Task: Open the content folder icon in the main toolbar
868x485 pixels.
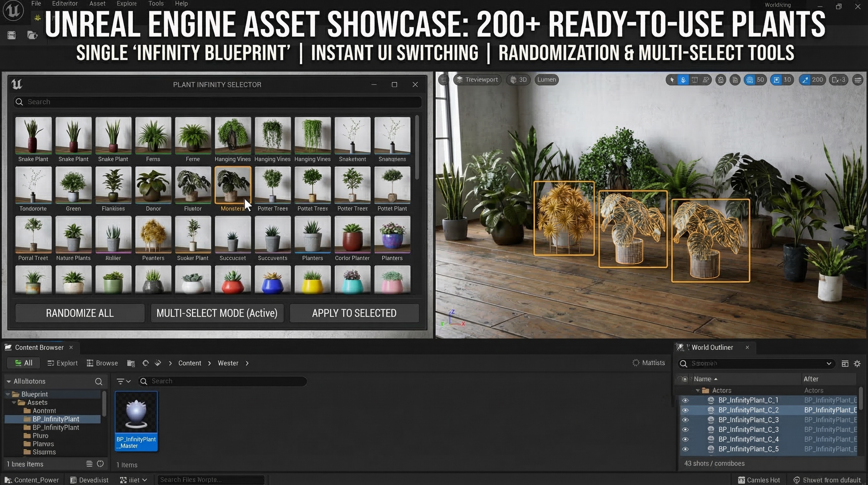Action: click(32, 35)
